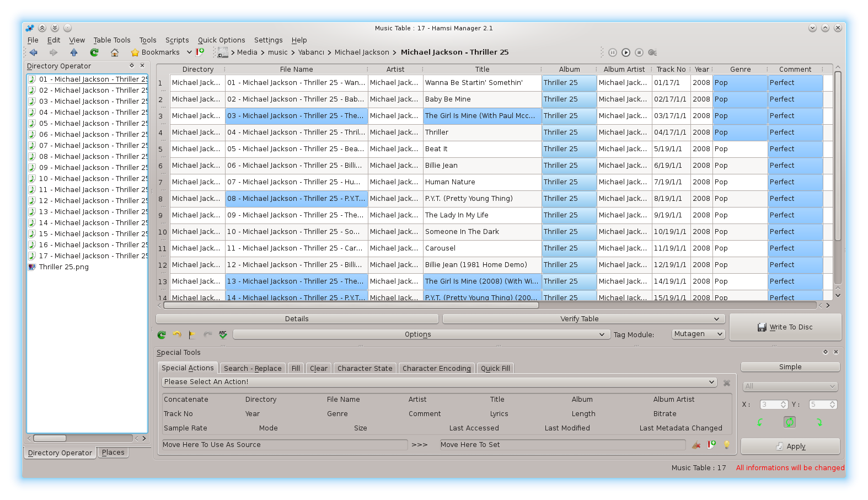Go up one directory with up arrow

(74, 52)
